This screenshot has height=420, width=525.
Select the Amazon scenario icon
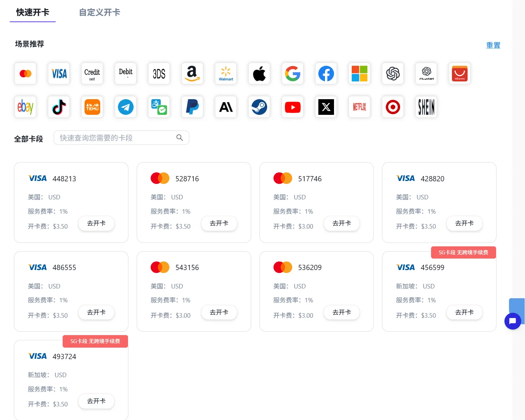192,73
